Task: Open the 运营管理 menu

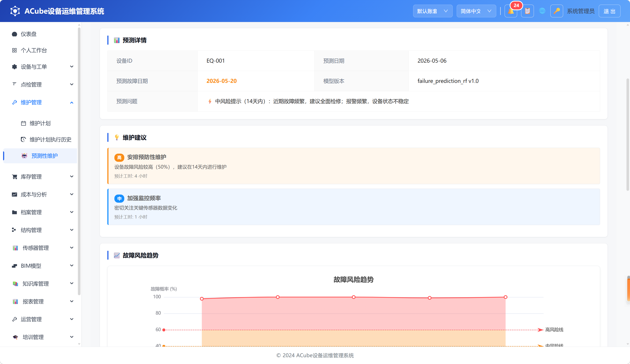Action: [40, 319]
